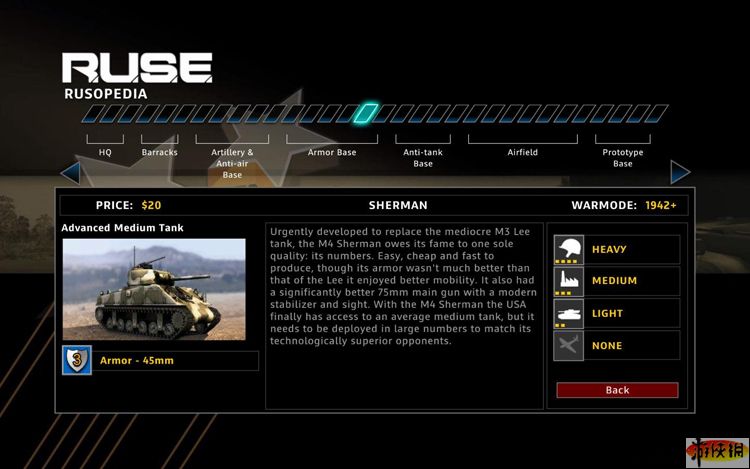Click the RUSOPEDIA title
This screenshot has height=469, width=750.
tap(106, 94)
